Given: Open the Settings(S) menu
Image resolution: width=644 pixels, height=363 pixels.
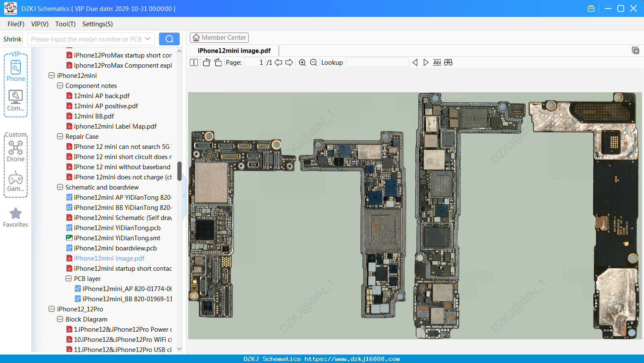Looking at the screenshot, I should click(98, 24).
